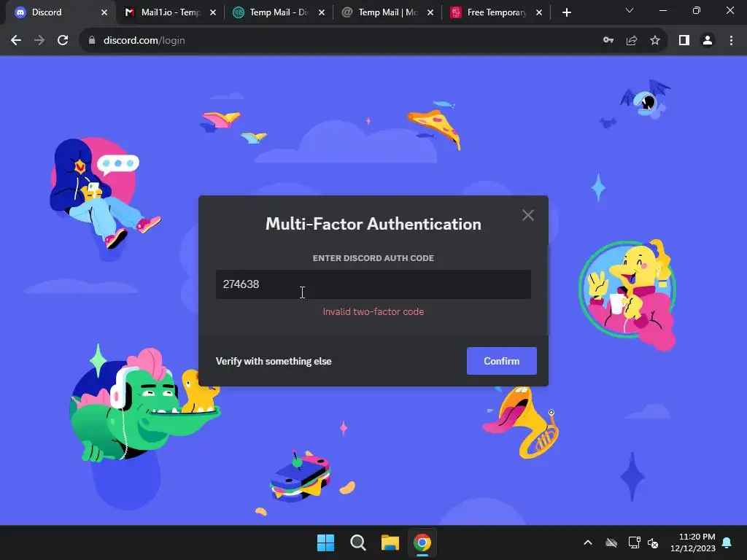
Task: Close the Discord tab
Action: click(x=104, y=12)
